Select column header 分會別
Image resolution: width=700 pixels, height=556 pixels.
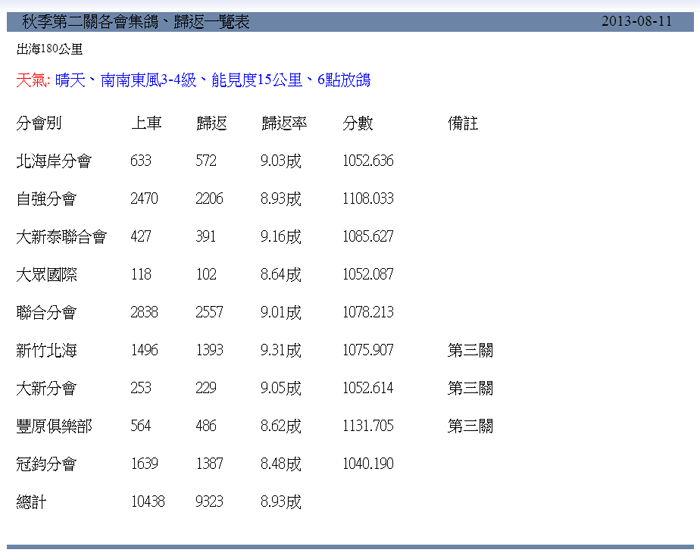39,123
